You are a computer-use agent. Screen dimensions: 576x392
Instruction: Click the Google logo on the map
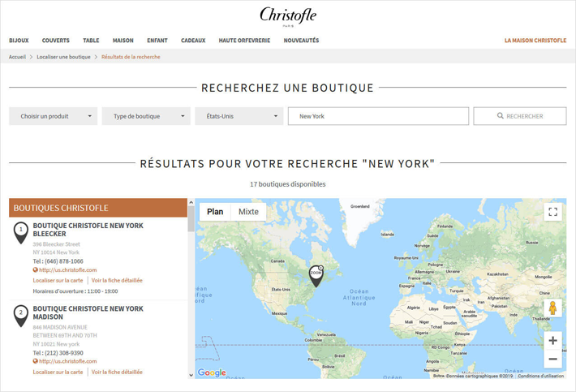click(212, 373)
